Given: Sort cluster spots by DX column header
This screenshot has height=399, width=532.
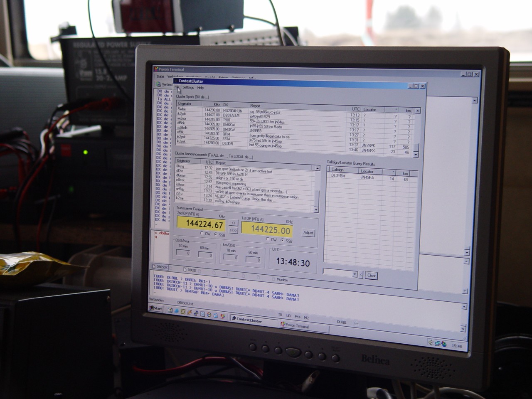Looking at the screenshot, I should (235, 105).
